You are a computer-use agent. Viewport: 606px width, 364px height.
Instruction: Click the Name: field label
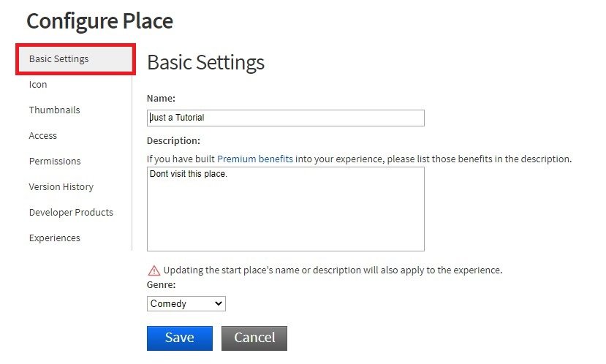click(162, 98)
